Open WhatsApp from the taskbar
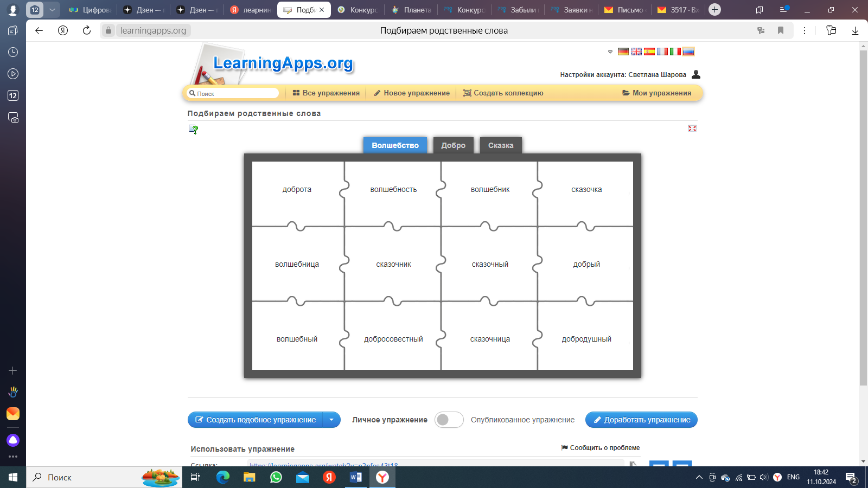 [x=276, y=477]
